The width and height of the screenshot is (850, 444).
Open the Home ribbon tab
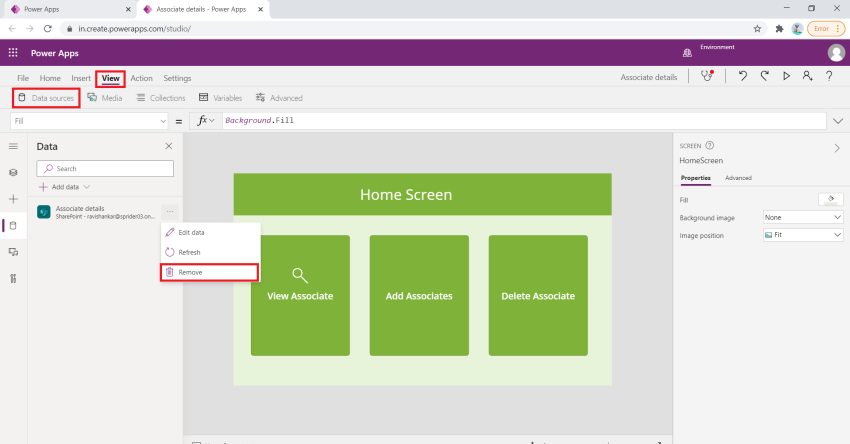pyautogui.click(x=50, y=78)
